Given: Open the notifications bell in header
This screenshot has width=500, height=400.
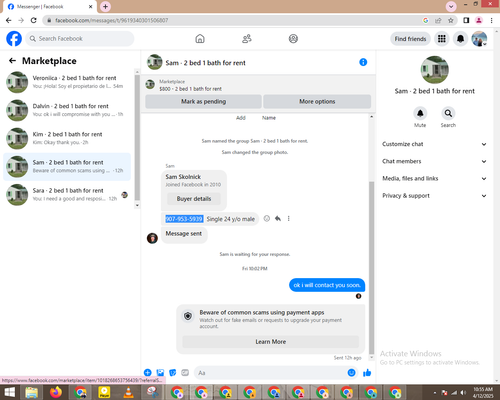Looking at the screenshot, I should 460,39.
